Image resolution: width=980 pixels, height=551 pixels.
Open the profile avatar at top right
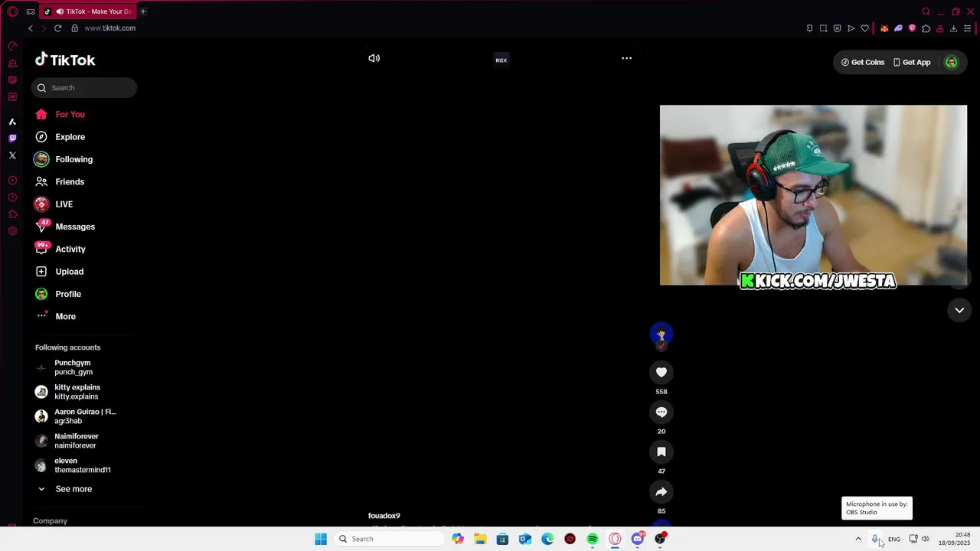952,62
